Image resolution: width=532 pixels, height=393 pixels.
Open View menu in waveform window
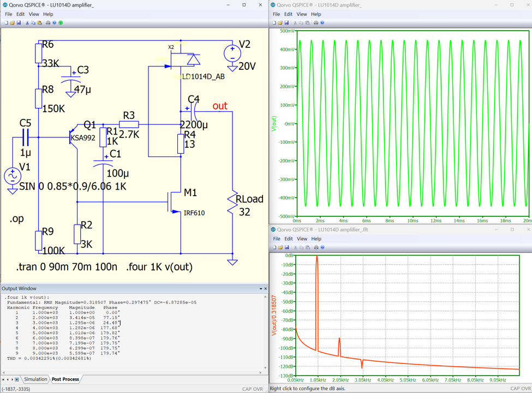tap(302, 14)
